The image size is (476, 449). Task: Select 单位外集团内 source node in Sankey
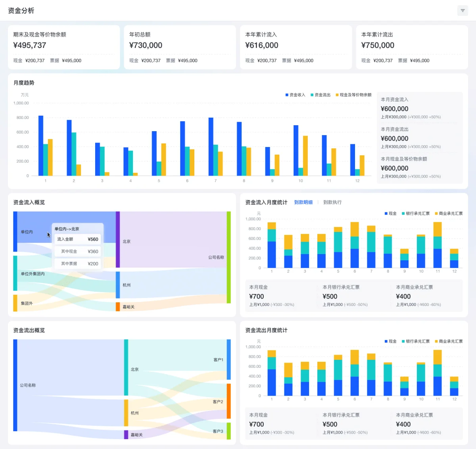coord(15,273)
